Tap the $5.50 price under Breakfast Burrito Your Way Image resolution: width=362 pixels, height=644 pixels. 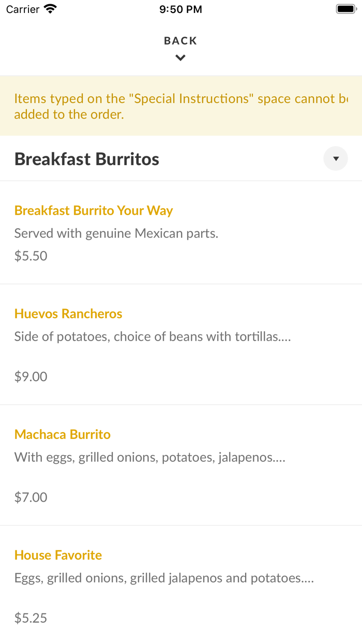point(31,256)
